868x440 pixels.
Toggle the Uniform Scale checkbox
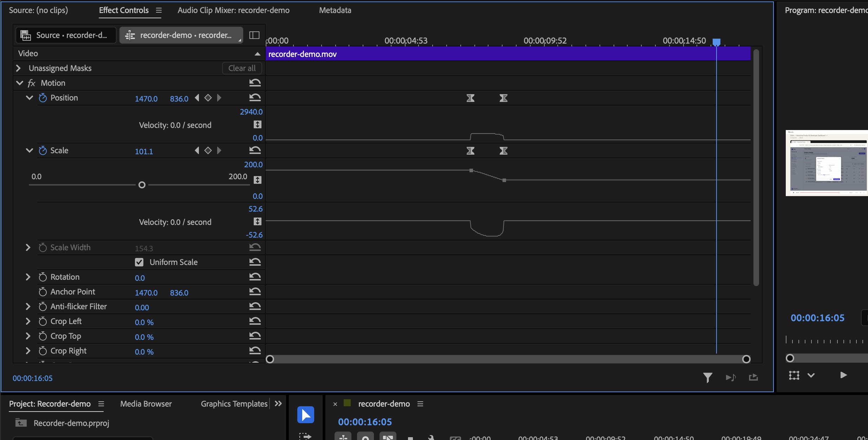point(139,262)
